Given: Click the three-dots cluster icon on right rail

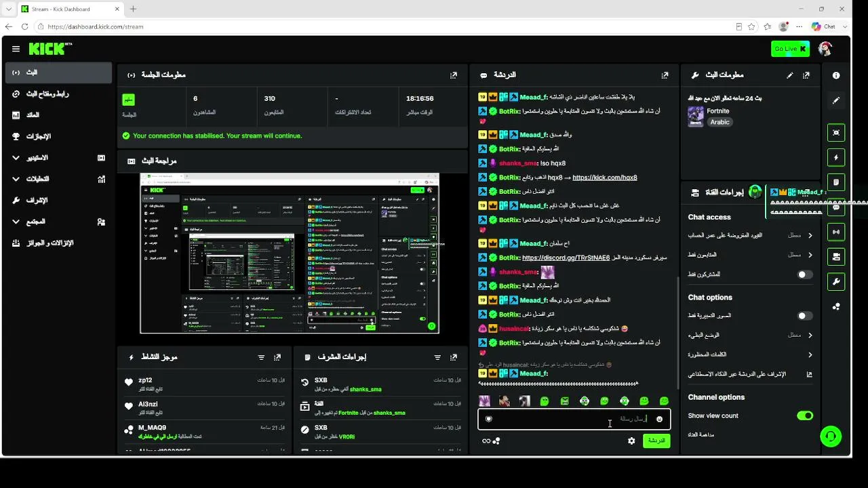Looking at the screenshot, I should (836, 306).
